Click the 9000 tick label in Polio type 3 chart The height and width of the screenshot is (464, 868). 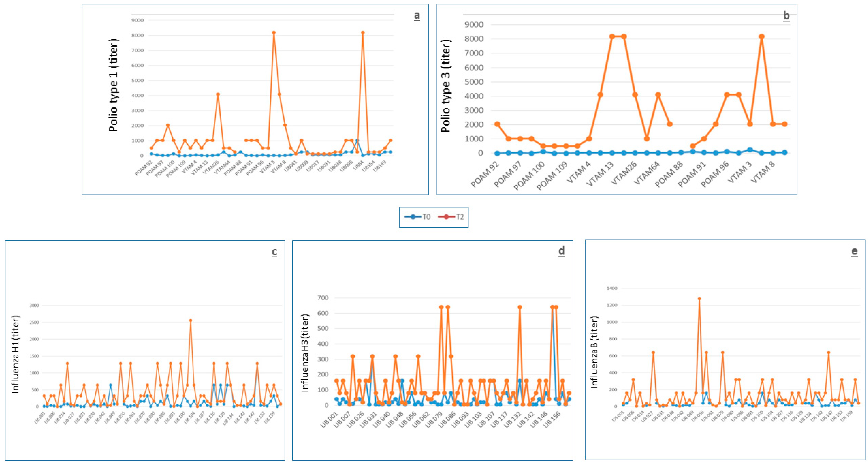click(x=474, y=25)
